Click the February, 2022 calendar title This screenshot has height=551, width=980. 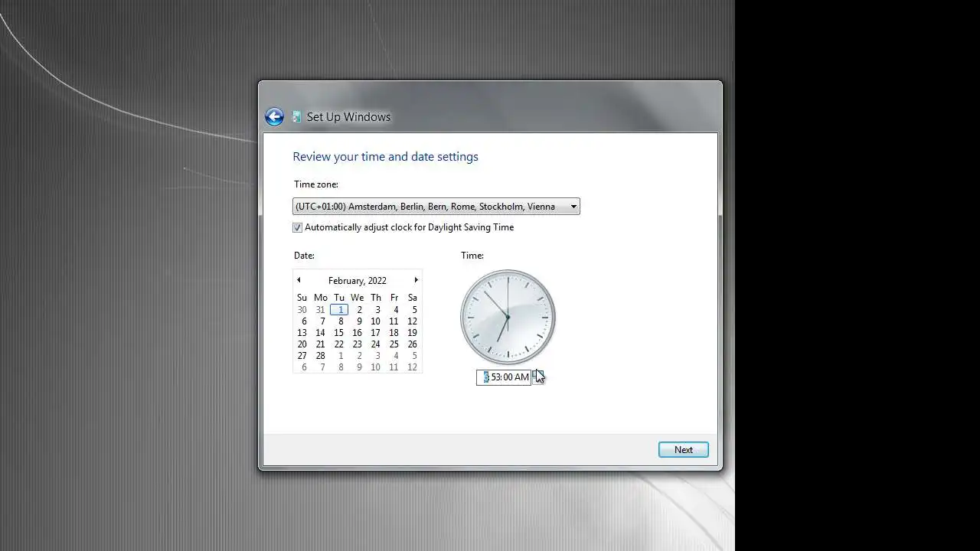point(358,281)
